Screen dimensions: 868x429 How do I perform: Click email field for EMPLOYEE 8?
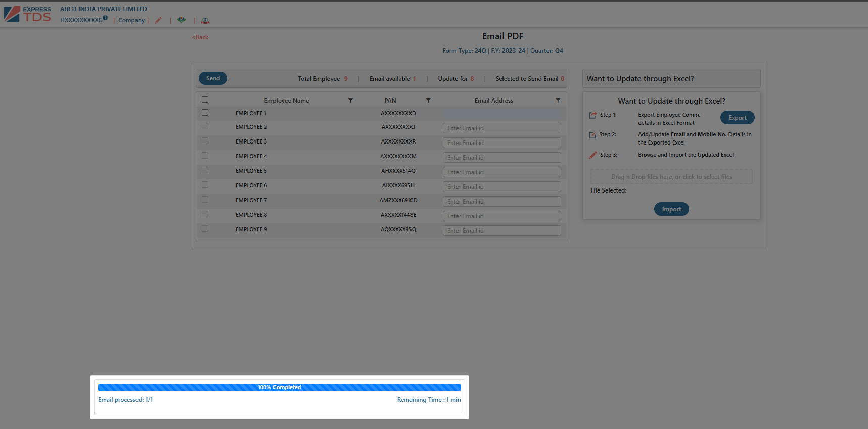[x=502, y=216]
